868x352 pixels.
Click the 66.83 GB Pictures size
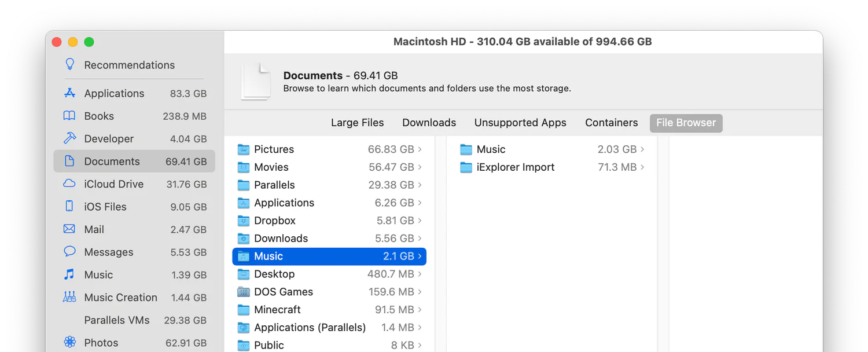tap(391, 149)
